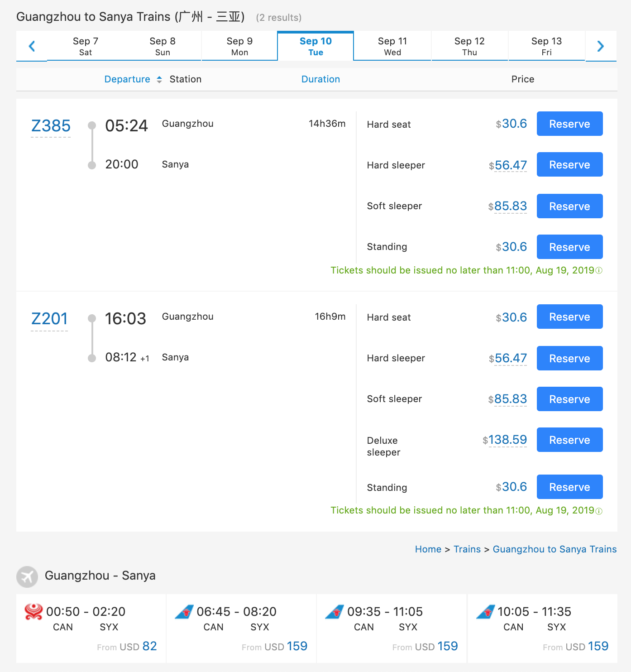Viewport: 631px width, 672px height.
Task: Click the airplane icon beside Guangzhou - Sanya
Action: point(27,576)
